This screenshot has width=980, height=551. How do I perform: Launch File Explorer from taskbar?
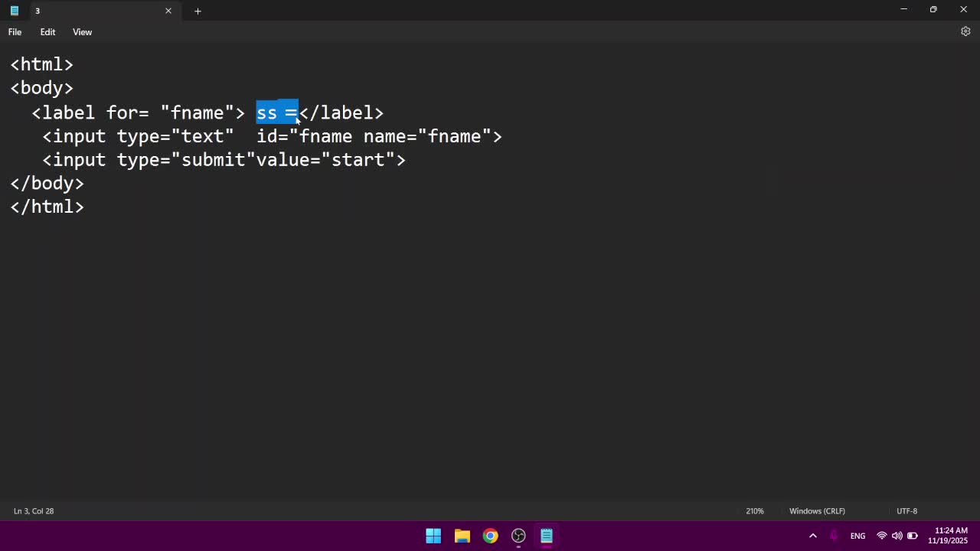click(462, 536)
